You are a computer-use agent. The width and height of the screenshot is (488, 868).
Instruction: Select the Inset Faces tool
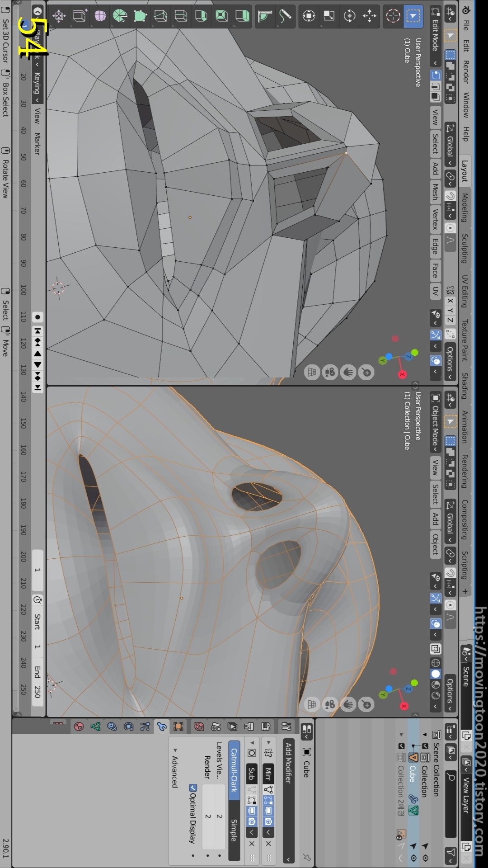221,16
